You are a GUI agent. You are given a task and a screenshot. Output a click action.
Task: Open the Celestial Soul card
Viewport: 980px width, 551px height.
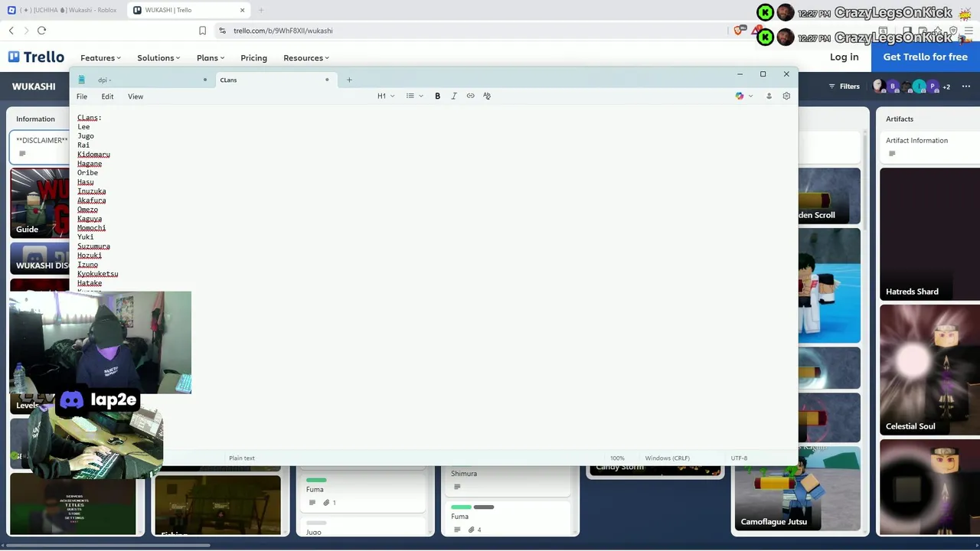(x=929, y=370)
